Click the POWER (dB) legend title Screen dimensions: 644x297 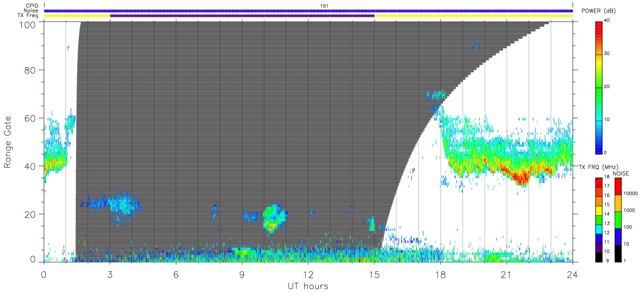pos(599,11)
